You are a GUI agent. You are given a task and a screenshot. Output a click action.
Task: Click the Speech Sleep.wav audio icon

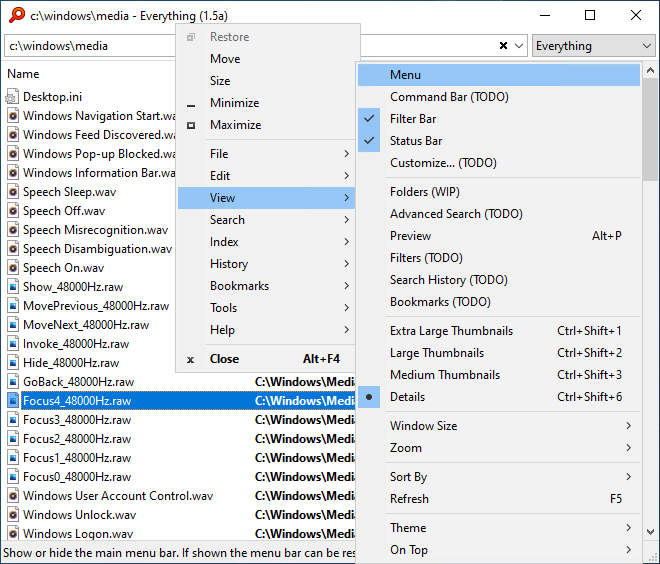coord(13,192)
